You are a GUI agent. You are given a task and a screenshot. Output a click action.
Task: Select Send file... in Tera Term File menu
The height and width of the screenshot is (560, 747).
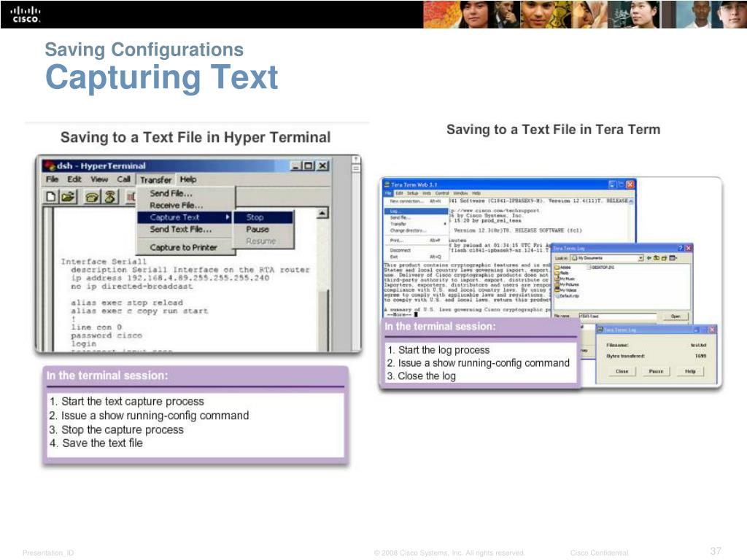pyautogui.click(x=416, y=217)
